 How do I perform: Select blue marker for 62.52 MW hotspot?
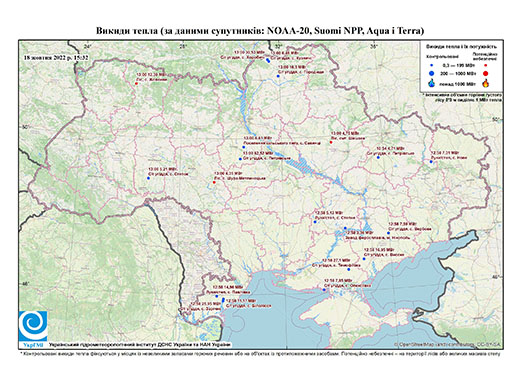tap(240, 159)
